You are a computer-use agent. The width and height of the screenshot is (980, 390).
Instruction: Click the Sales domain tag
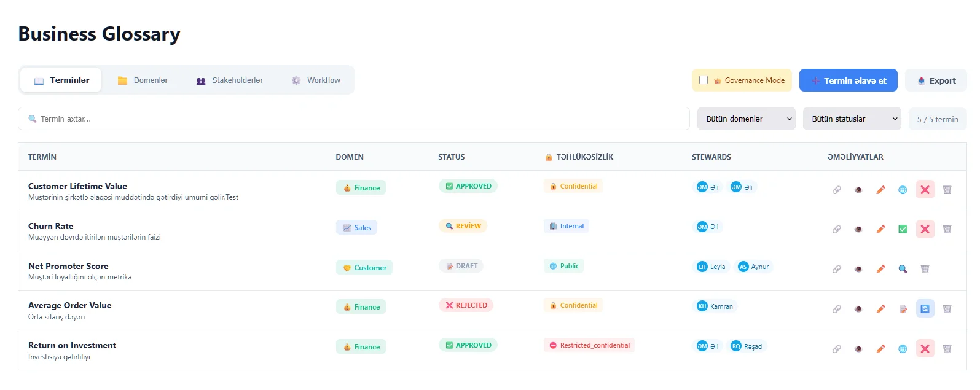[356, 227]
